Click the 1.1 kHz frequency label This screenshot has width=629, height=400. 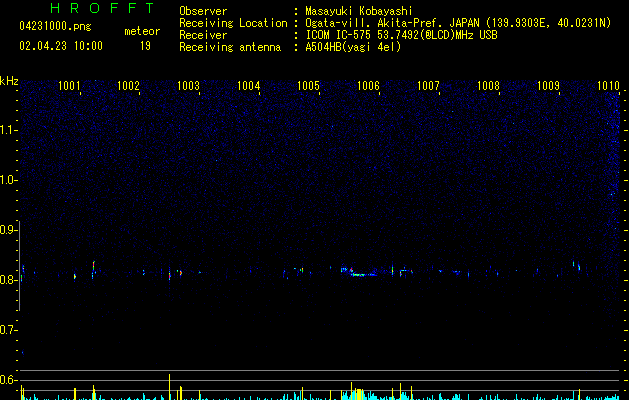tap(8, 130)
